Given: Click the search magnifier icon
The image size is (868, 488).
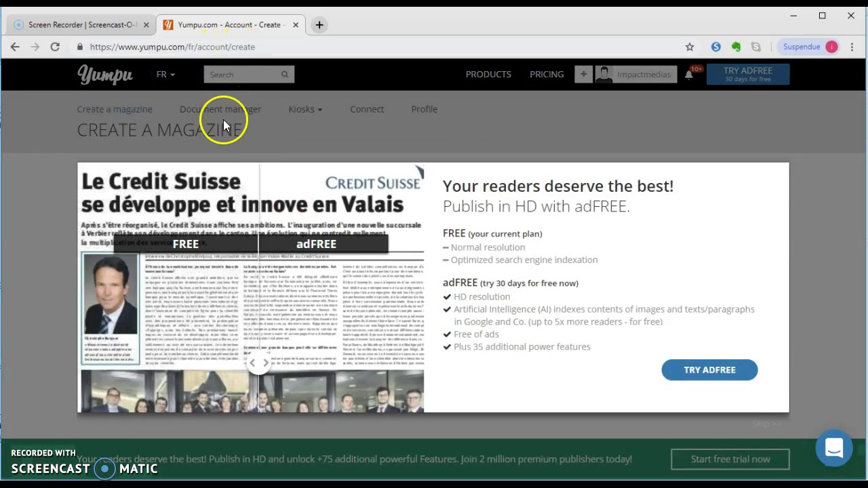Looking at the screenshot, I should point(285,75).
